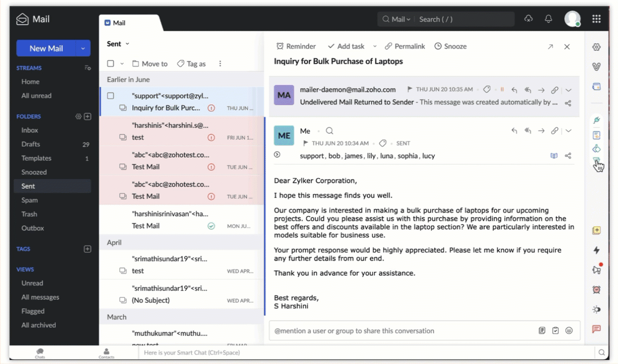This screenshot has width=618, height=364.
Task: Flag the Me sent message
Action: click(x=305, y=143)
